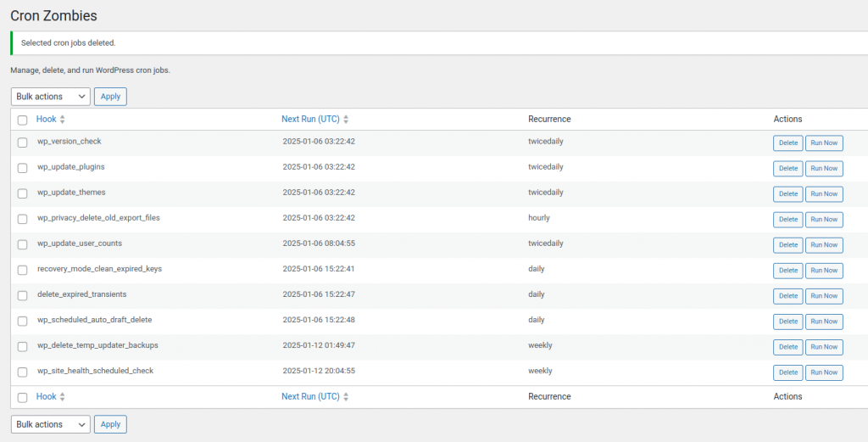Image resolution: width=868 pixels, height=442 pixels.
Task: Run wp_update_themes cron job now
Action: coord(823,193)
